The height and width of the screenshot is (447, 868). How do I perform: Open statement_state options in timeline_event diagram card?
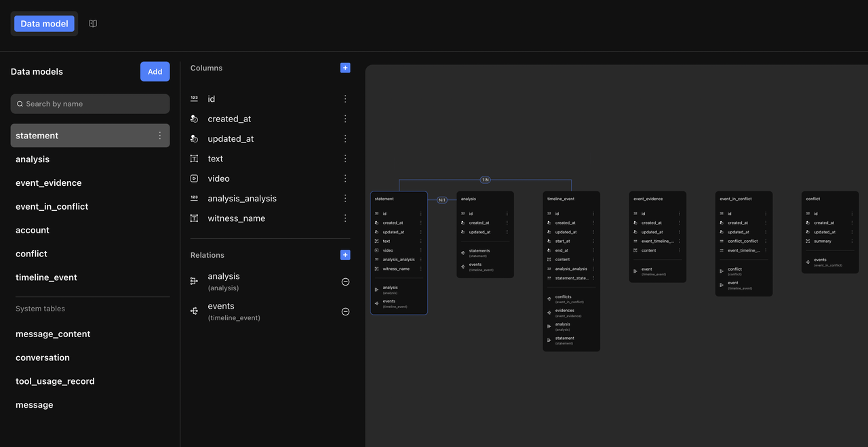[x=593, y=278]
